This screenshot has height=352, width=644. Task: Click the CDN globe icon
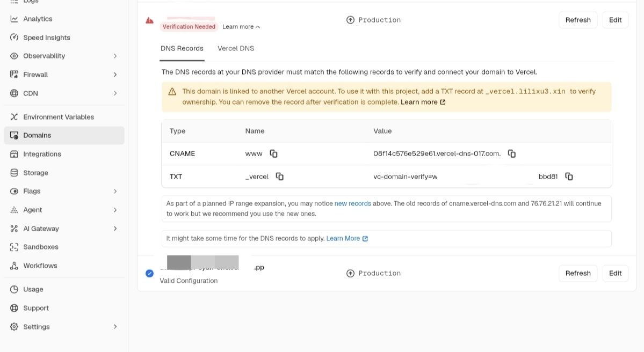14,93
